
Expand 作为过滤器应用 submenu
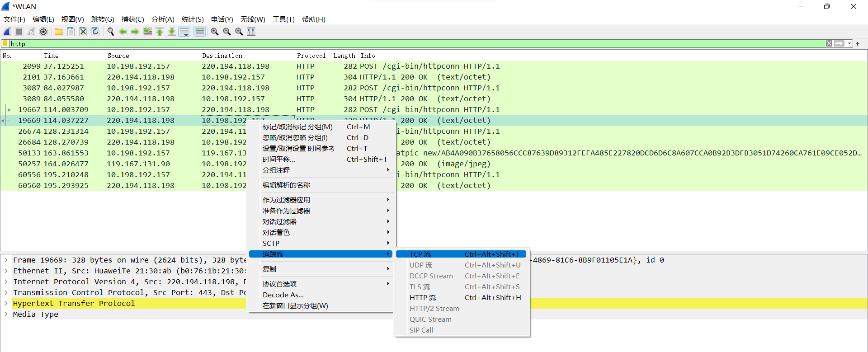(321, 200)
